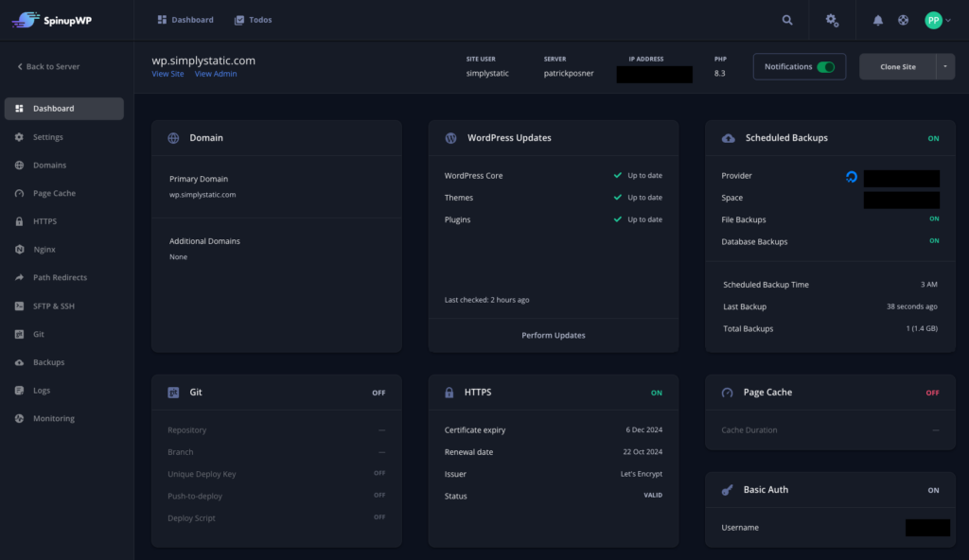Click the server name 'patrickposner'
This screenshot has width=969, height=560.
tap(569, 73)
